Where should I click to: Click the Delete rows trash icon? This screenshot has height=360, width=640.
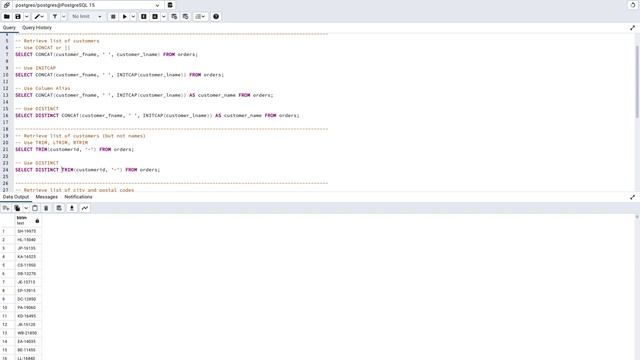[x=46, y=208]
